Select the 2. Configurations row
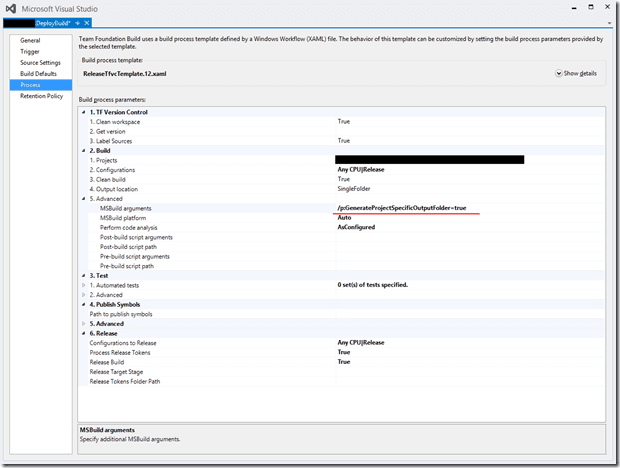The image size is (620, 468). 342,170
